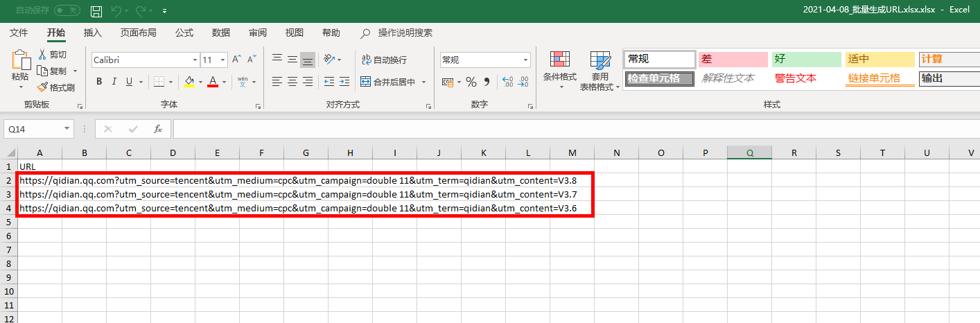Click the decrease font size icon
Image resolution: width=980 pixels, height=323 pixels.
pos(253,60)
